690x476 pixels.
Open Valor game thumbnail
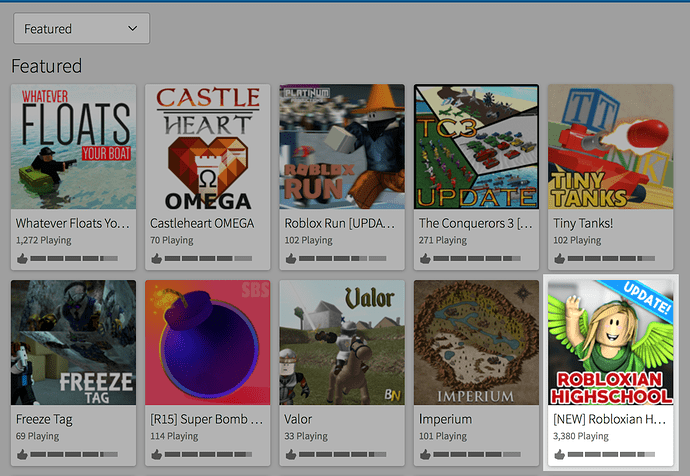342,342
